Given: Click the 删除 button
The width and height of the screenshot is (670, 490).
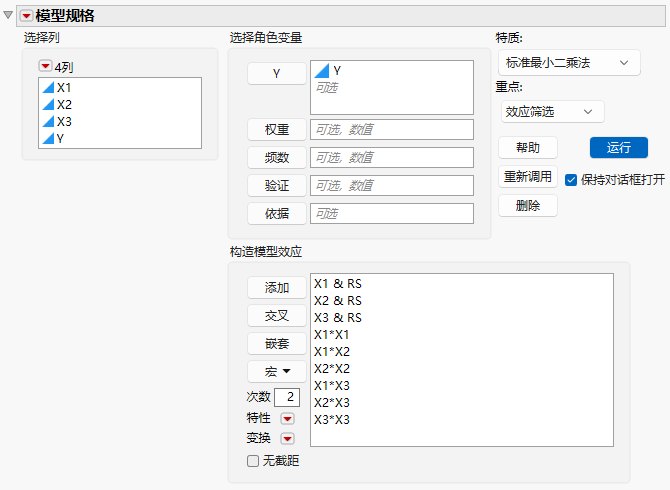Looking at the screenshot, I should 528,205.
